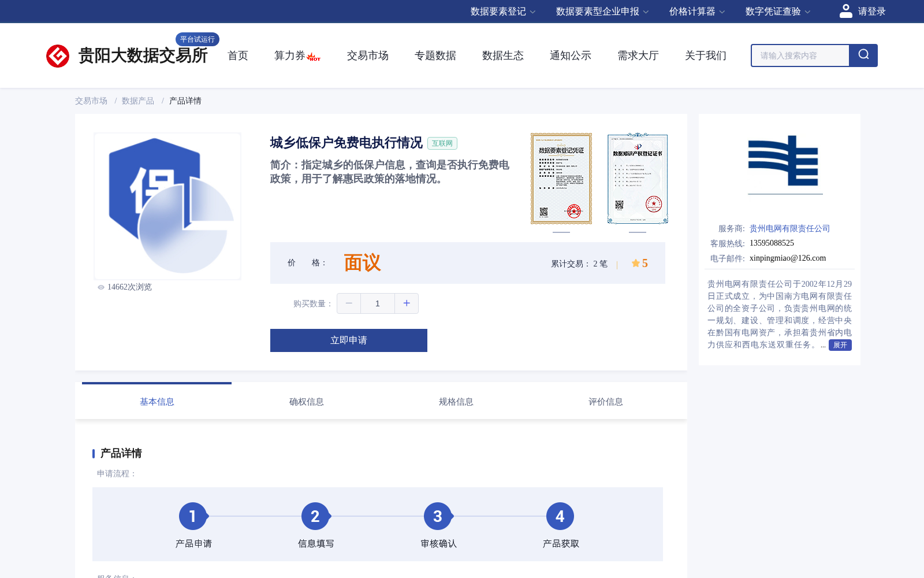Click step 1 产品申请 circle
Screen dimensions: 924x578
coord(193,516)
